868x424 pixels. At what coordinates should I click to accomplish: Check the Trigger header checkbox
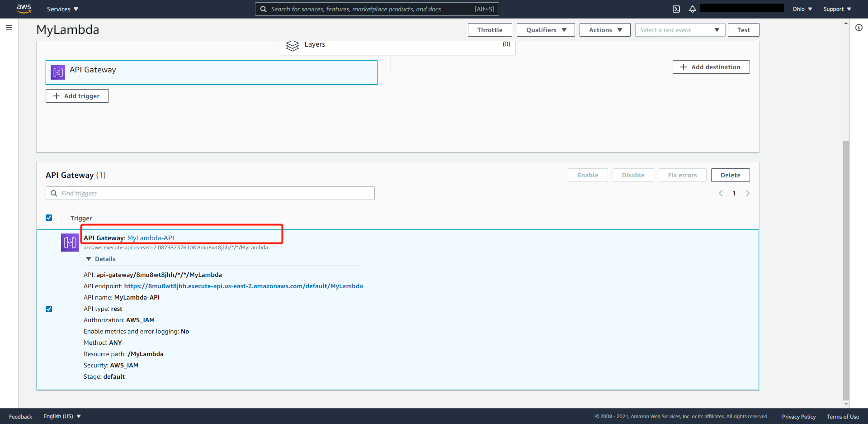point(48,218)
